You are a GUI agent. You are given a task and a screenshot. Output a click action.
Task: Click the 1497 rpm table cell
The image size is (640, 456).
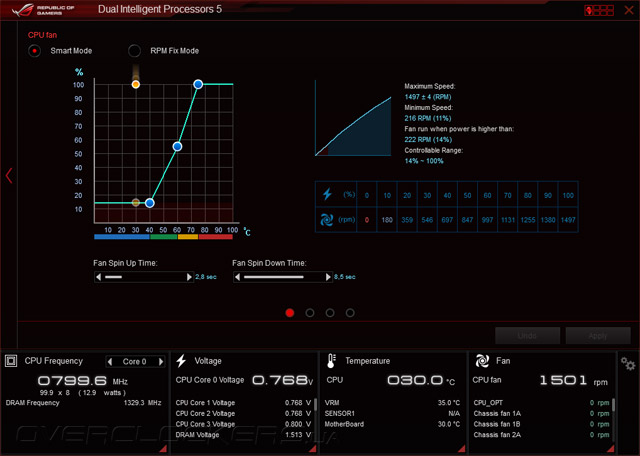click(568, 220)
